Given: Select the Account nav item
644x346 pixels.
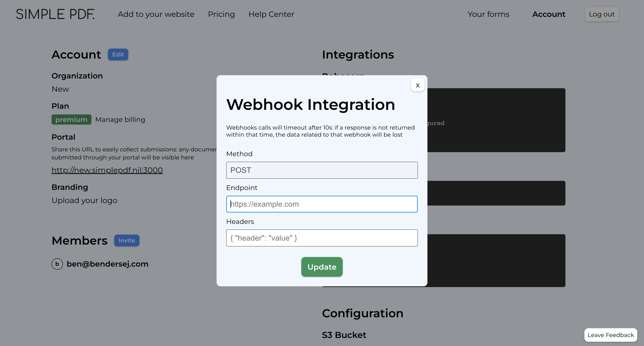Looking at the screenshot, I should point(549,14).
